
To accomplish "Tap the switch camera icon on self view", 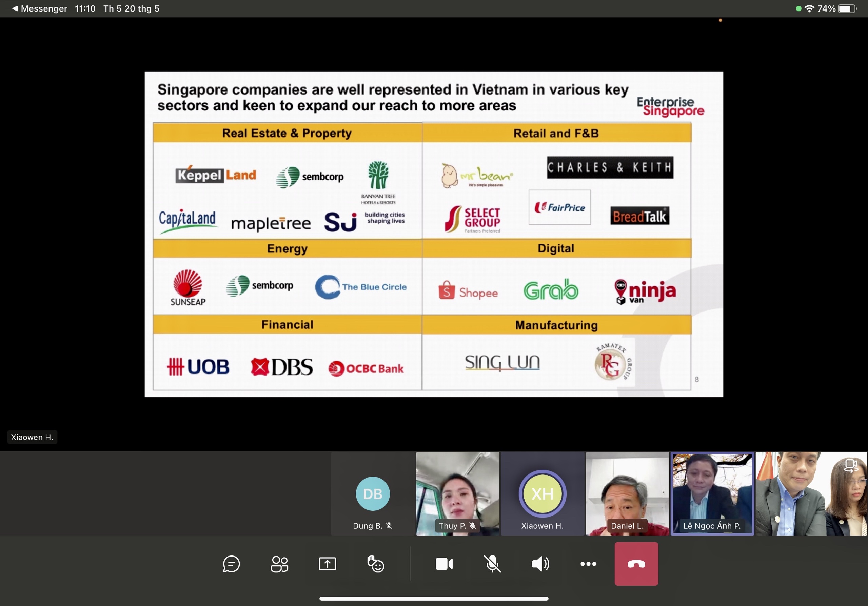I will (851, 465).
